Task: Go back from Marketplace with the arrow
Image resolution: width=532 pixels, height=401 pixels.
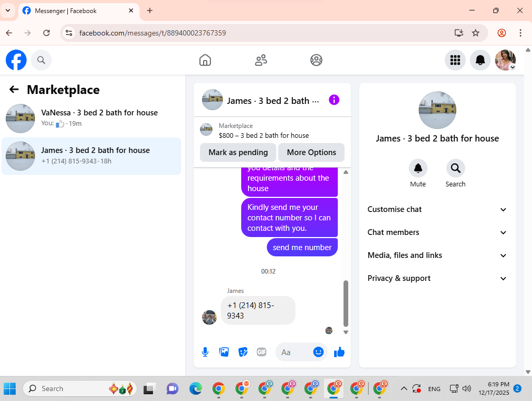Action: 14,89
